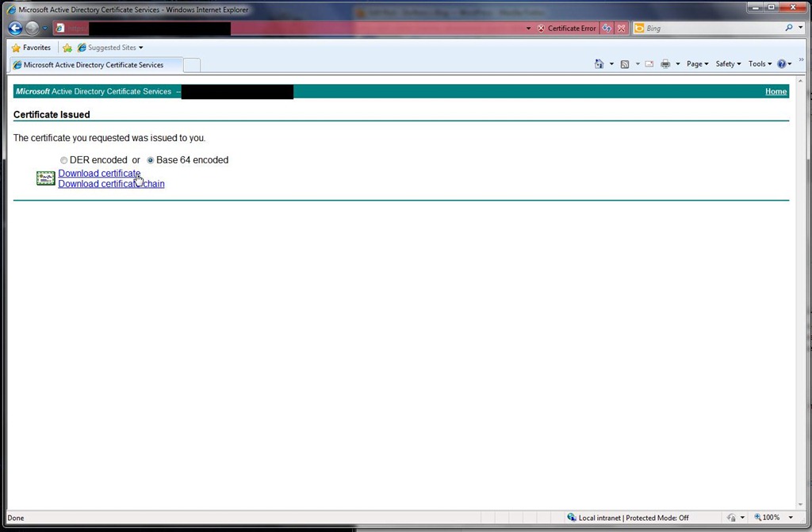Click the Home link in teal header
Image resolution: width=812 pixels, height=532 pixels.
click(x=776, y=92)
